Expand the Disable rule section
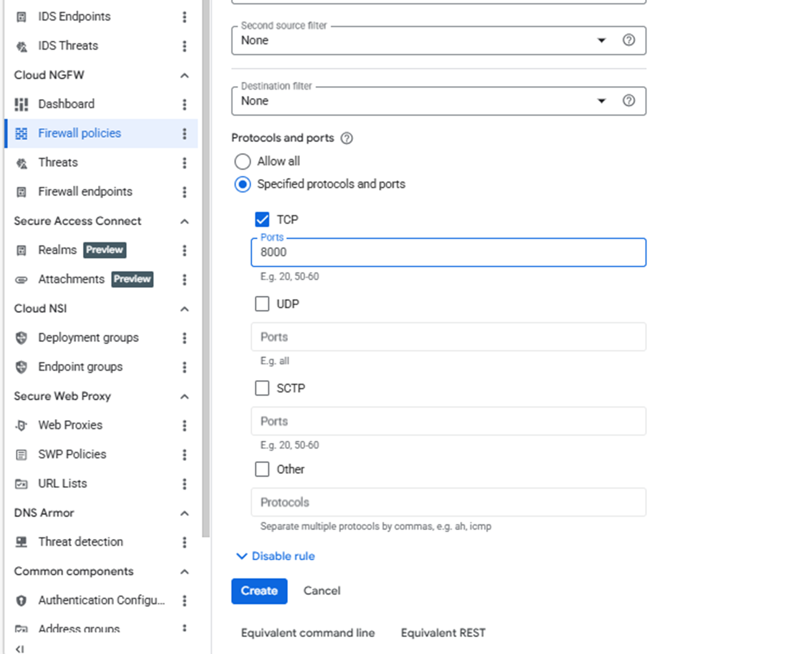Screen dimensions: 812x654 pyautogui.click(x=276, y=556)
